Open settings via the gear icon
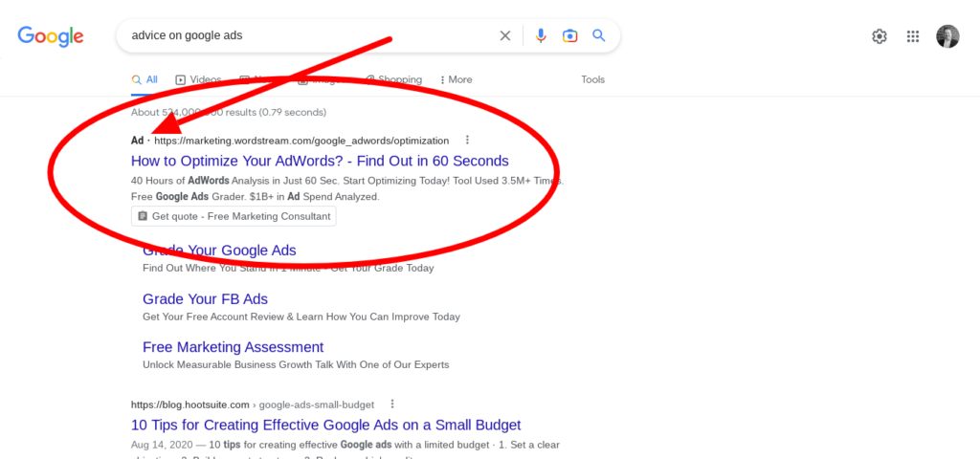Viewport: 980px width, 459px height. 880,36
